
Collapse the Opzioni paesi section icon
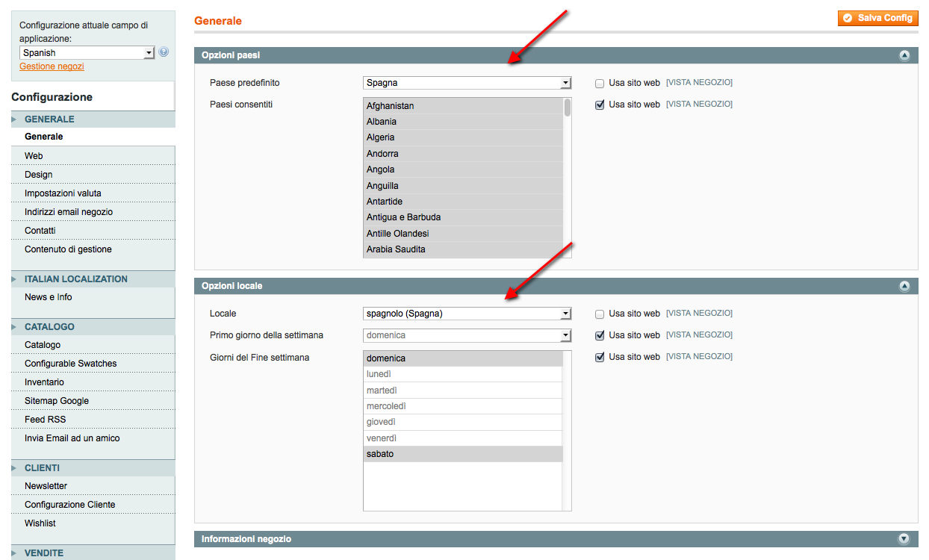(x=904, y=55)
